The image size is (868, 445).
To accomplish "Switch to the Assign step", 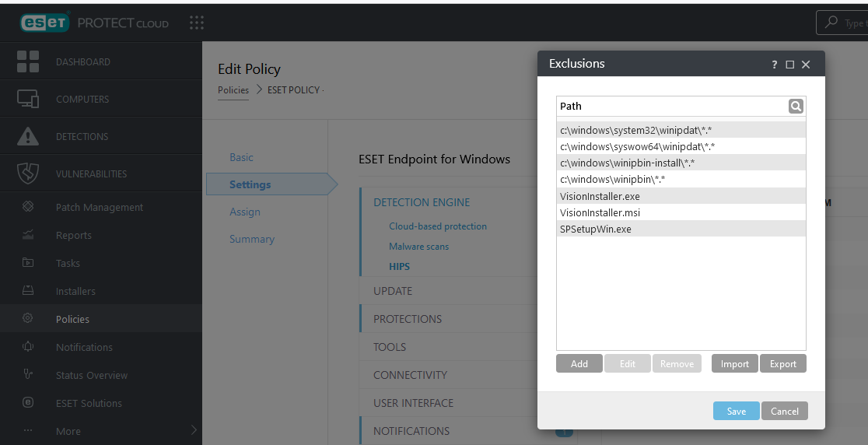I will (245, 212).
